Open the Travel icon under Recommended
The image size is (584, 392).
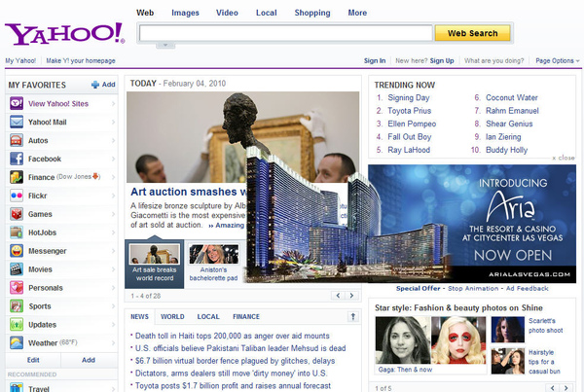[17, 387]
